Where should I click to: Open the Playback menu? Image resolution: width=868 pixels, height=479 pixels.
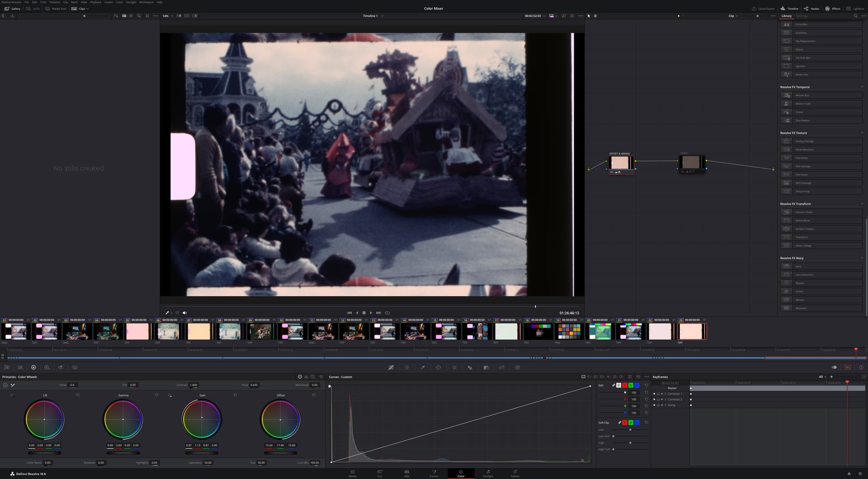click(95, 2)
